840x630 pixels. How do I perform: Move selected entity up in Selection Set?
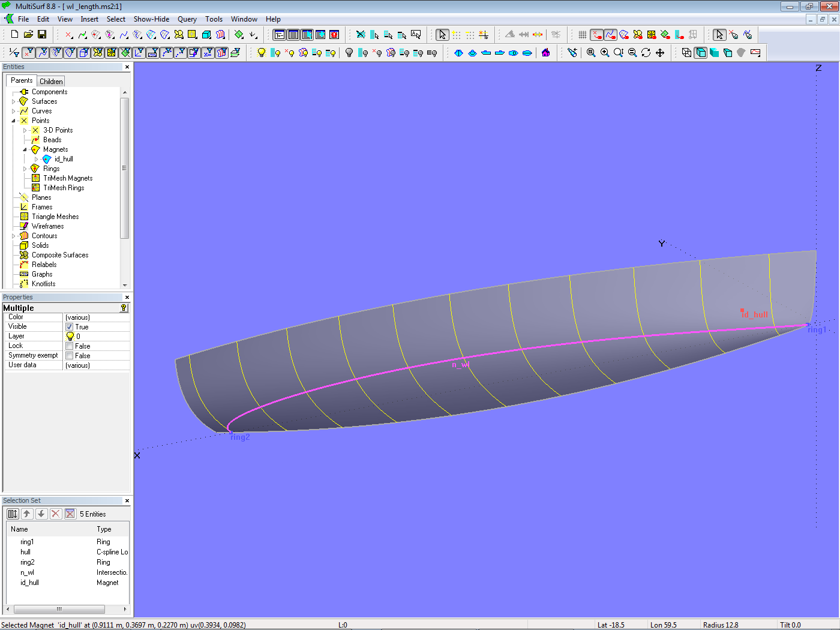27,514
